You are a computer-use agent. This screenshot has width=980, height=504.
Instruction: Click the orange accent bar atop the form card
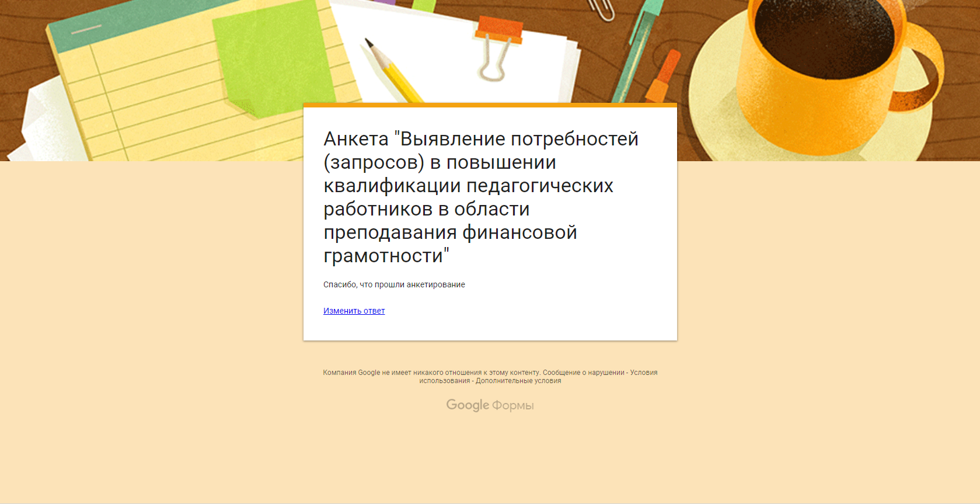[490, 105]
